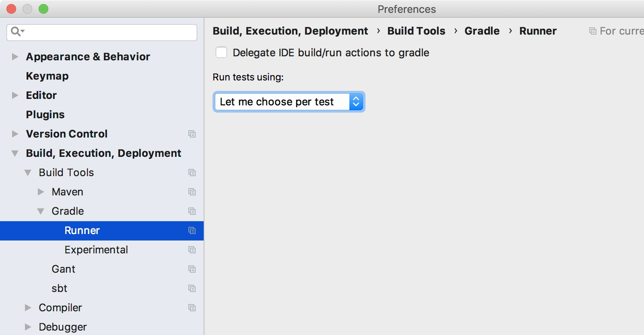
Task: Expand the Appearance & Behavior section
Action: [15, 57]
